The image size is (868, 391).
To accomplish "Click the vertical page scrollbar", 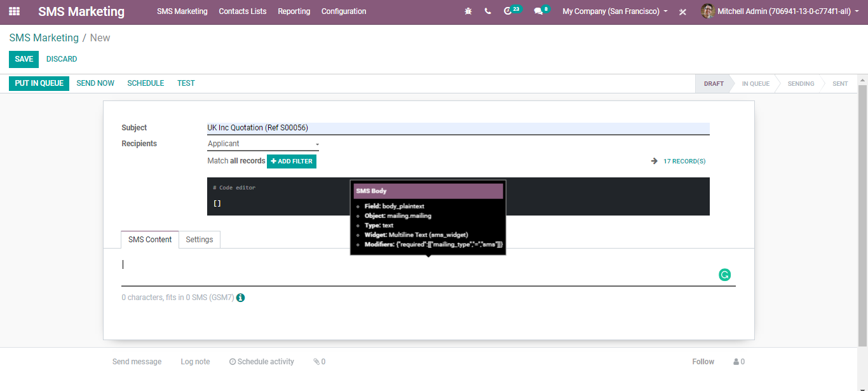I will [862, 216].
